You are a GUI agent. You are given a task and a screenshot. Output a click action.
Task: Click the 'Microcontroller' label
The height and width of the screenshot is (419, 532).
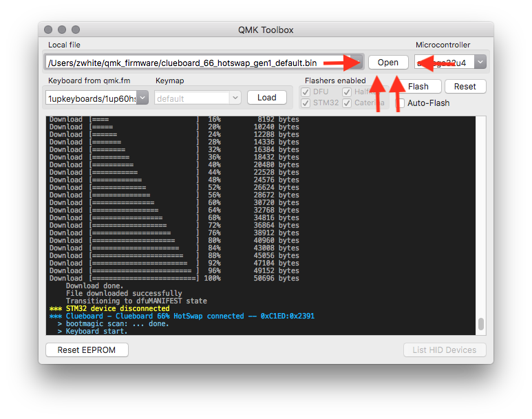[443, 45]
